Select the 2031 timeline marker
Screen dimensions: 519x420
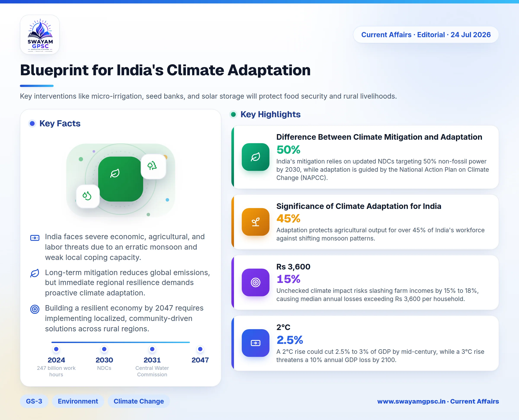click(x=152, y=349)
